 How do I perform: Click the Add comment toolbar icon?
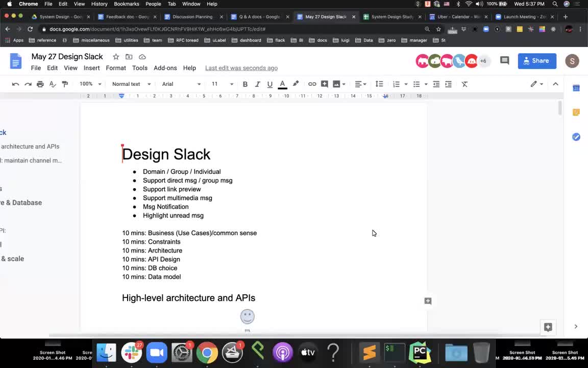pyautogui.click(x=325, y=84)
